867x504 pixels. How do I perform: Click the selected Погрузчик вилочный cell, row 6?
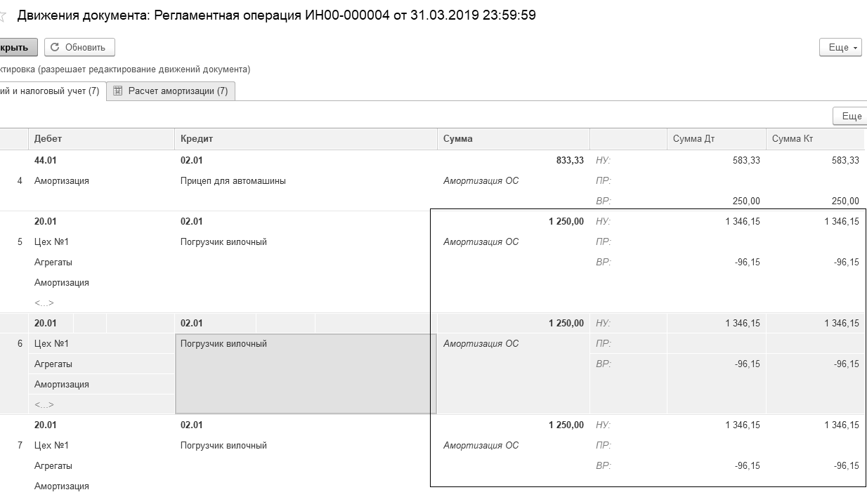(305, 373)
